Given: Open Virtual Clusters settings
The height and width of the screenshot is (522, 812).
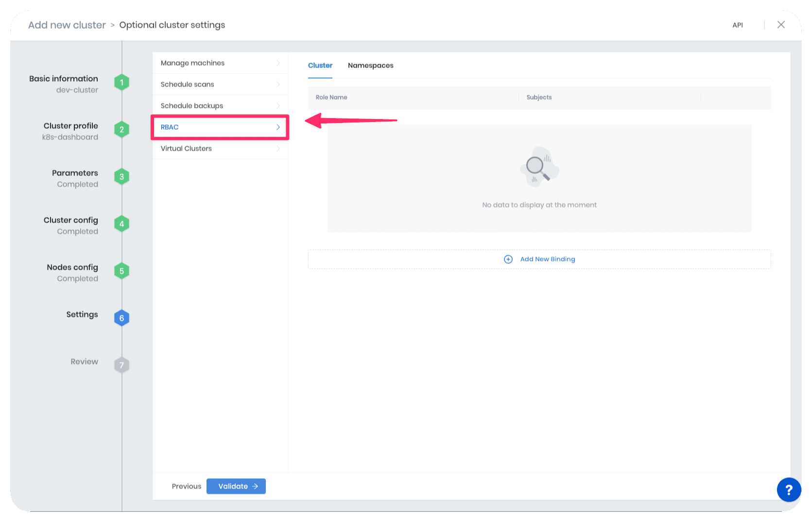Looking at the screenshot, I should point(220,148).
